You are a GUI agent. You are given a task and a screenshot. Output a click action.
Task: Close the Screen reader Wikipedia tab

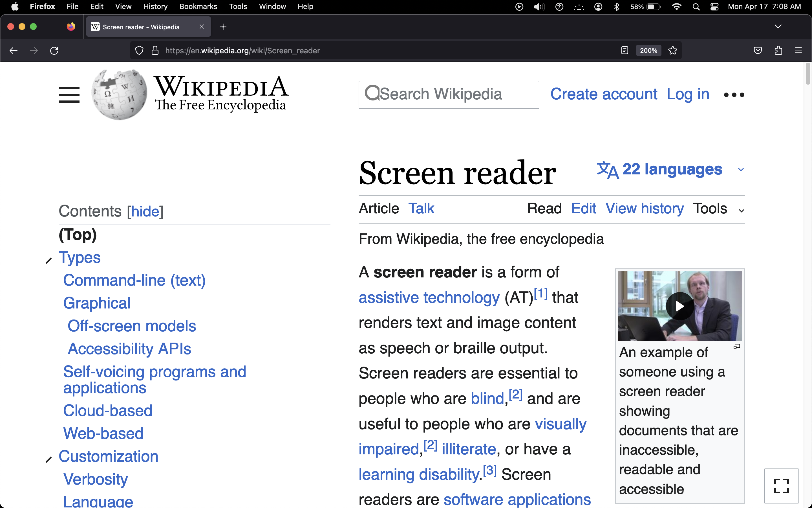point(202,27)
